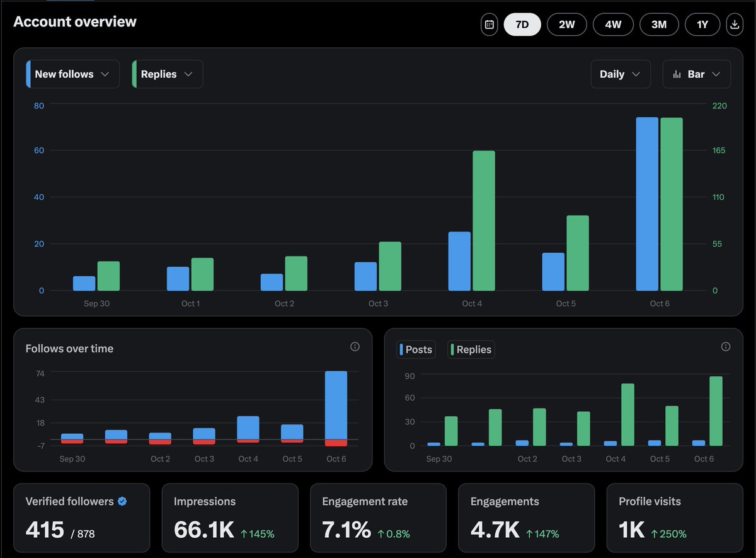Click the Engagement rate 7.1% card
Screen dimensions: 756x558
[x=378, y=518]
